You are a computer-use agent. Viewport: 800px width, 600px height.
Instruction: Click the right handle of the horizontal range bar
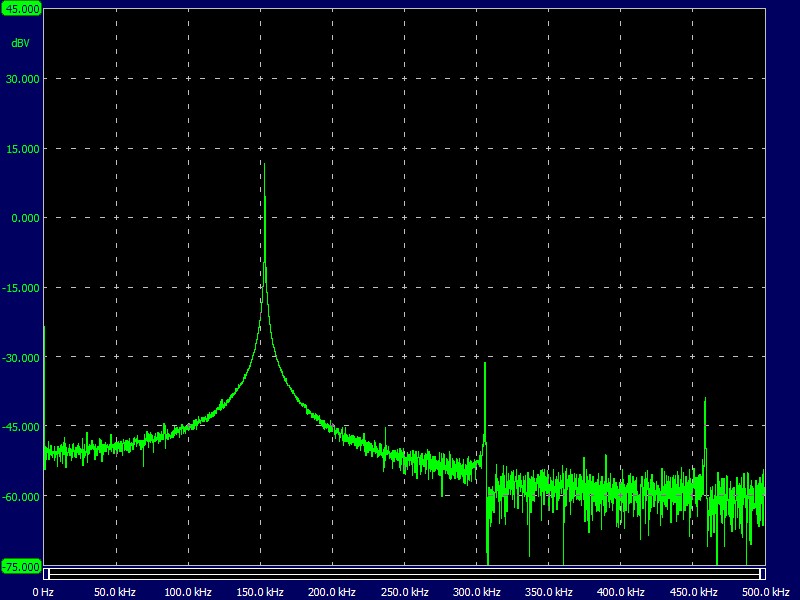(763, 574)
